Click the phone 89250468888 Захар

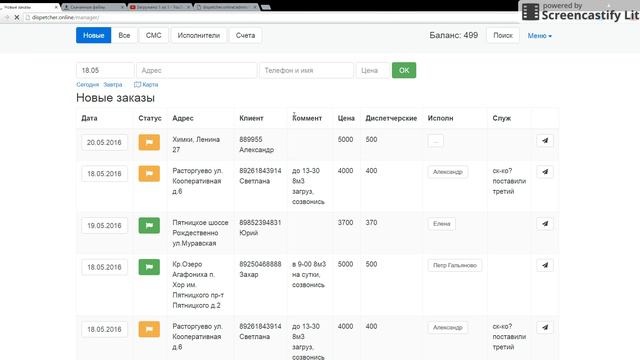[x=260, y=269]
